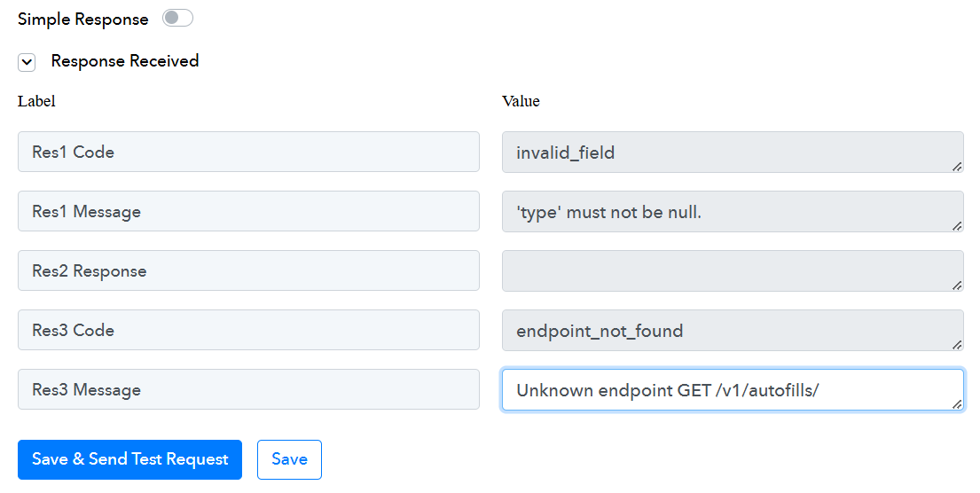Click the Res1 Message label field
This screenshot has width=980, height=493.
248,211
